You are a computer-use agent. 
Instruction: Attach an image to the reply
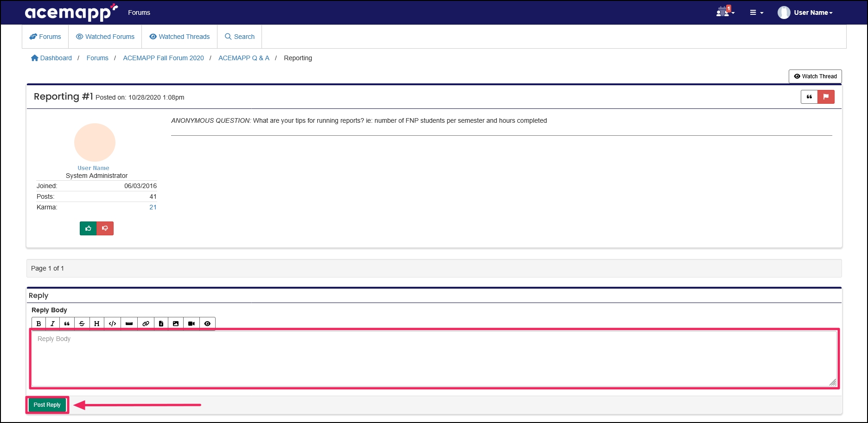pyautogui.click(x=176, y=323)
